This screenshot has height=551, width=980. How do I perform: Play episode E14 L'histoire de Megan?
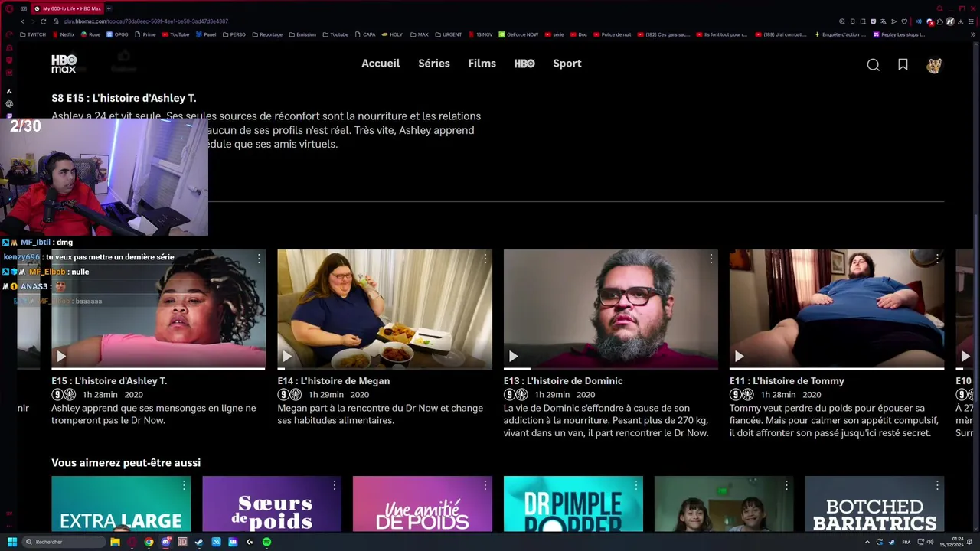pos(287,356)
